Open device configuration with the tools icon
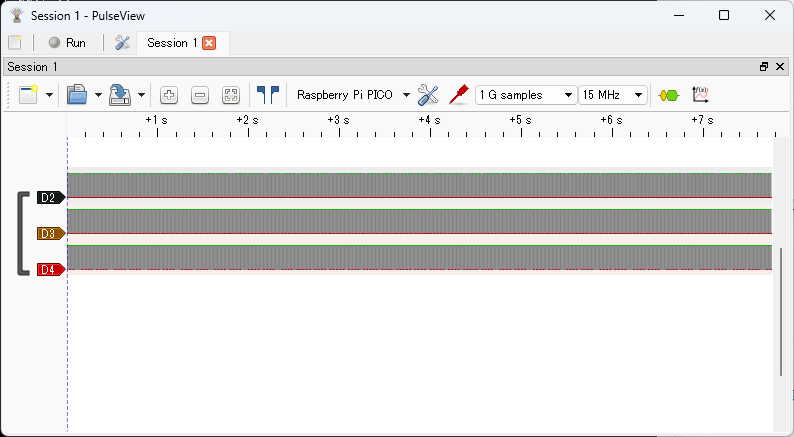This screenshot has width=794, height=437. [x=428, y=95]
